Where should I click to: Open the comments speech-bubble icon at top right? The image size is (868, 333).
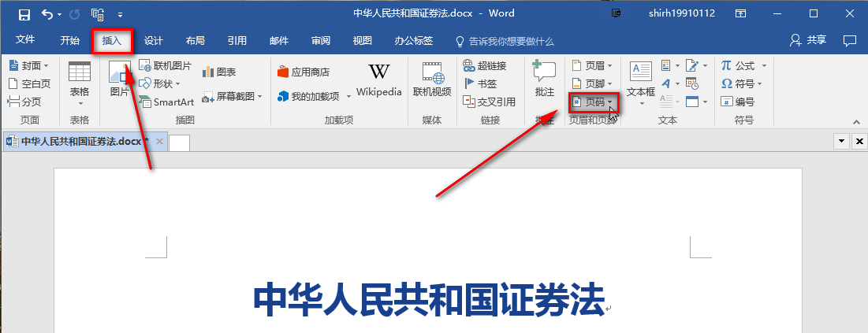[849, 40]
